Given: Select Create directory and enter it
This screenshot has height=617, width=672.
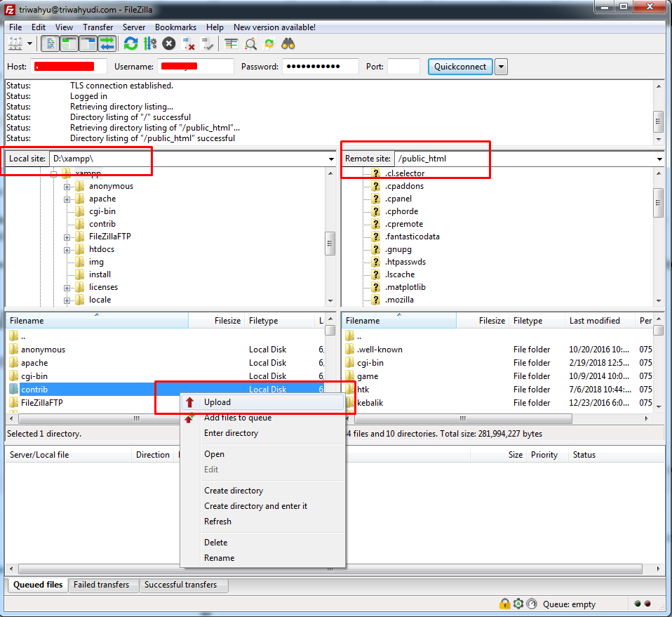Looking at the screenshot, I should pyautogui.click(x=263, y=506).
